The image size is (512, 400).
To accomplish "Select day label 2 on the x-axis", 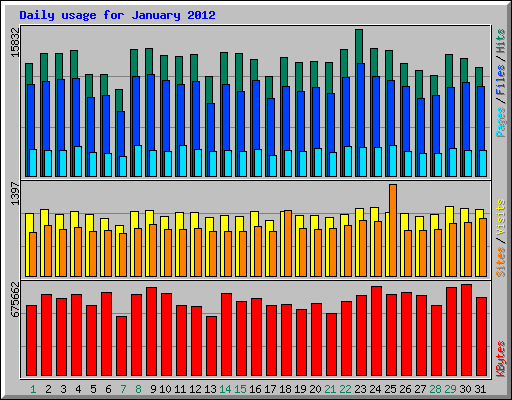I will (48, 389).
